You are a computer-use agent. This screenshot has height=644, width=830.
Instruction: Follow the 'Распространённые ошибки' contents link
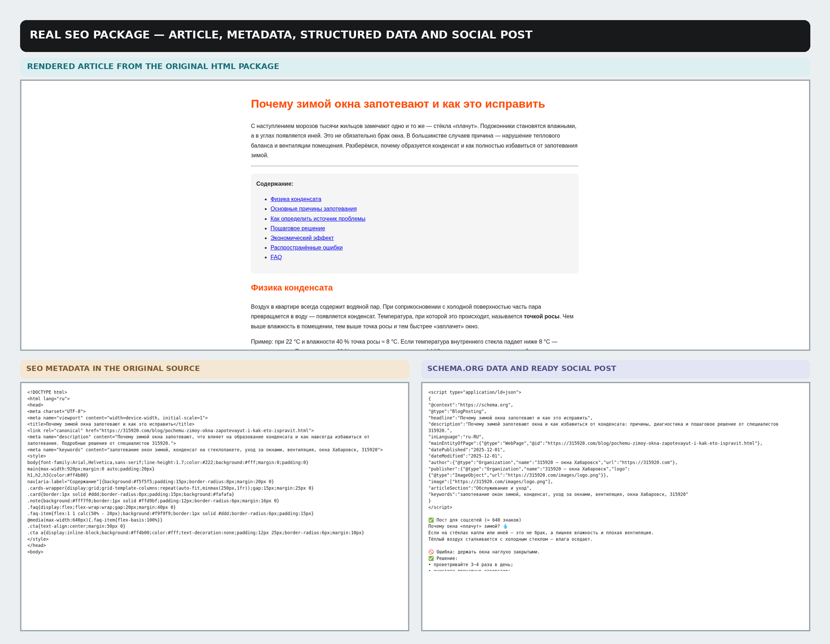click(307, 248)
